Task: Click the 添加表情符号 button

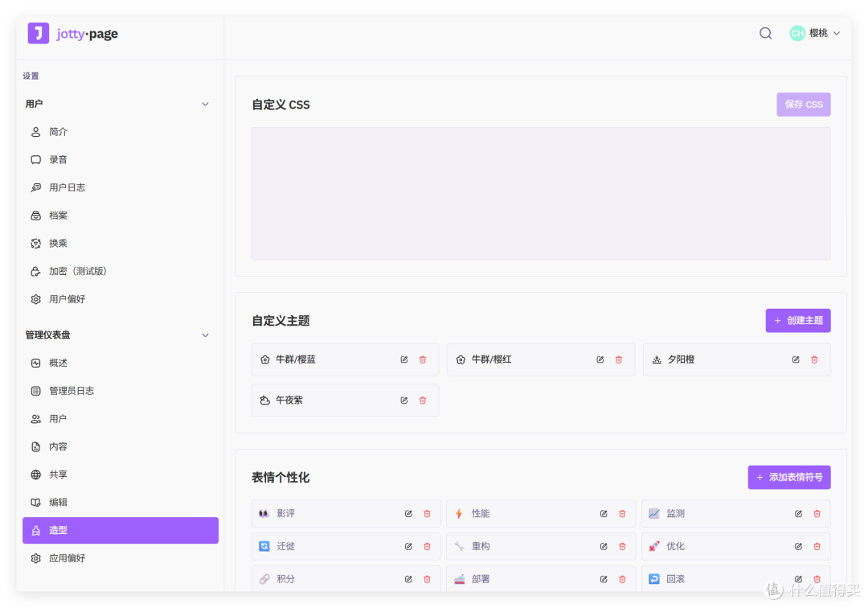Action: [789, 478]
